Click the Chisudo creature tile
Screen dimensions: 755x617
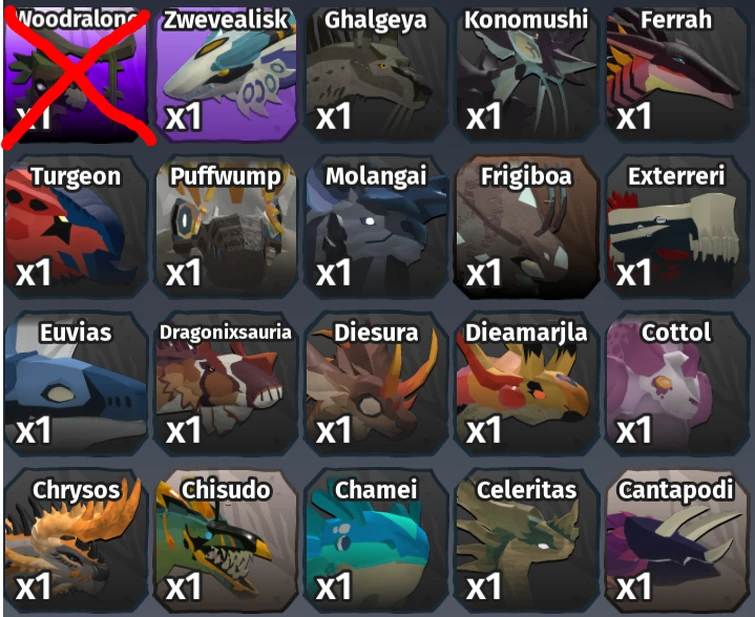[226, 540]
